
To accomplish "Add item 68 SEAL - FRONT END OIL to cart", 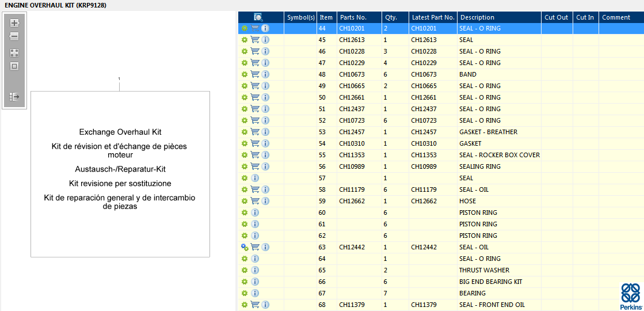I will [255, 305].
